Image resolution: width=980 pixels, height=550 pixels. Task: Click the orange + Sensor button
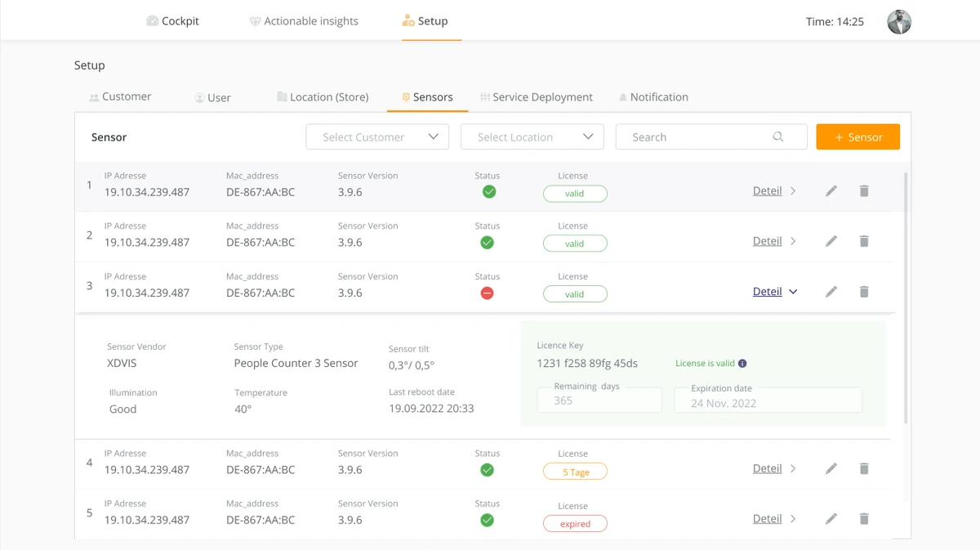pos(857,137)
